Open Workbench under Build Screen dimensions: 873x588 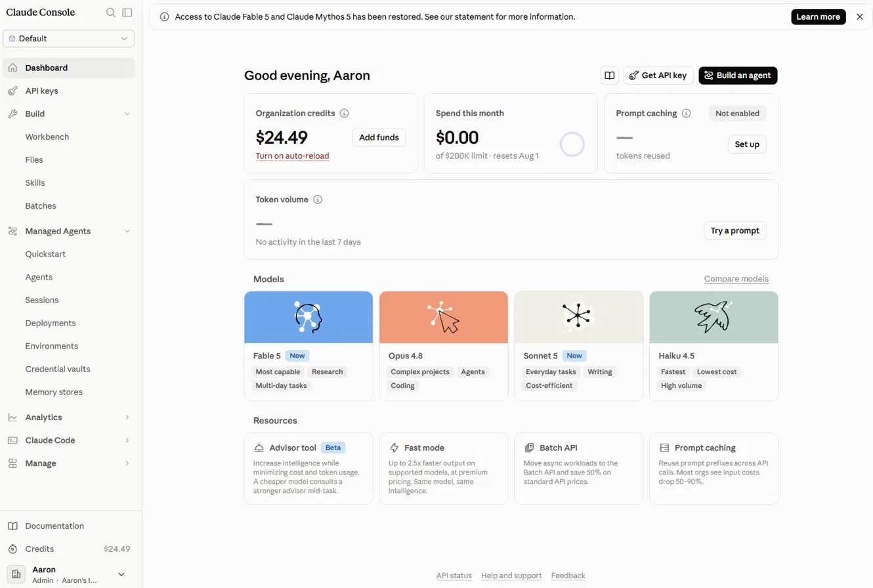(47, 136)
